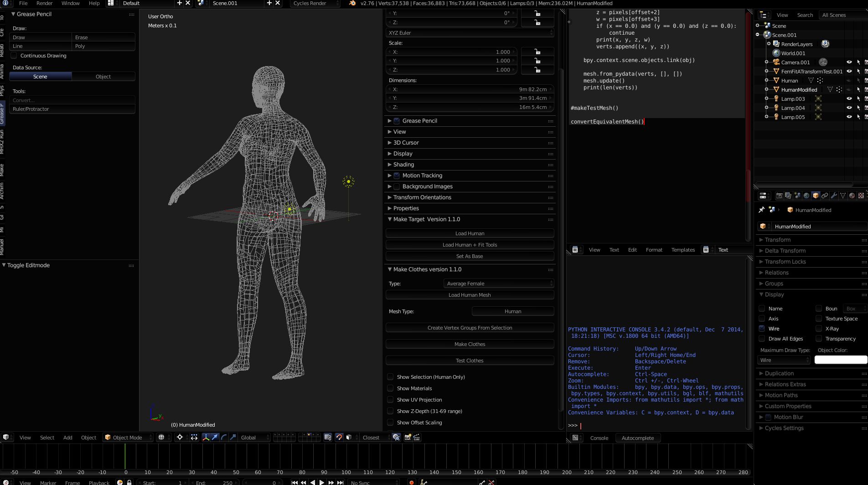This screenshot has height=485, width=868.
Task: Open the Mesh Data properties tab (triangle icon)
Action: (x=843, y=196)
